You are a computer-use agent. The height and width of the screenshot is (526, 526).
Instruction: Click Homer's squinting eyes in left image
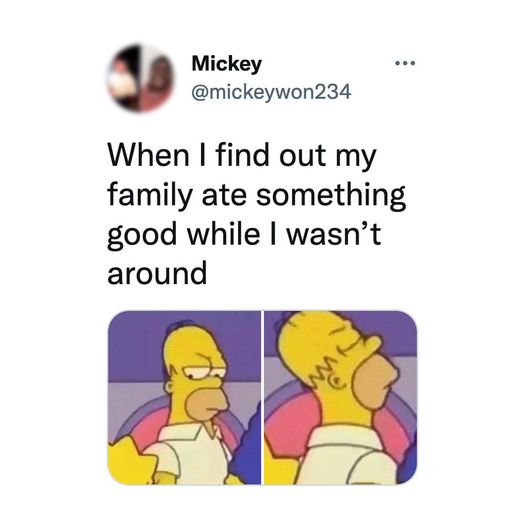click(x=204, y=371)
